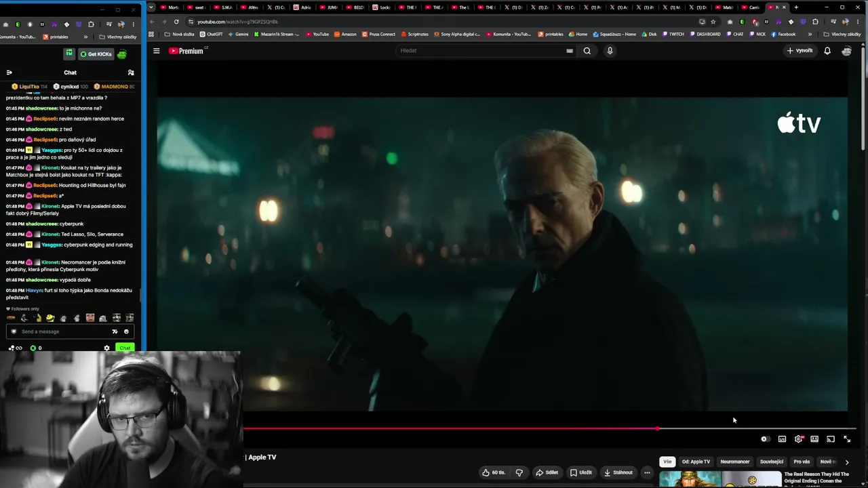Click the red playhead scrubber dot
868x488 pixels.
[x=657, y=428]
